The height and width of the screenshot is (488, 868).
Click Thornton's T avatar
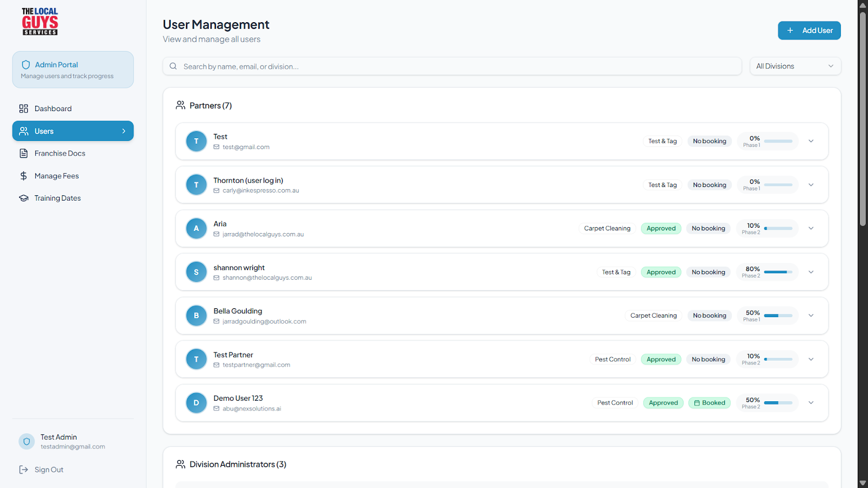(196, 185)
